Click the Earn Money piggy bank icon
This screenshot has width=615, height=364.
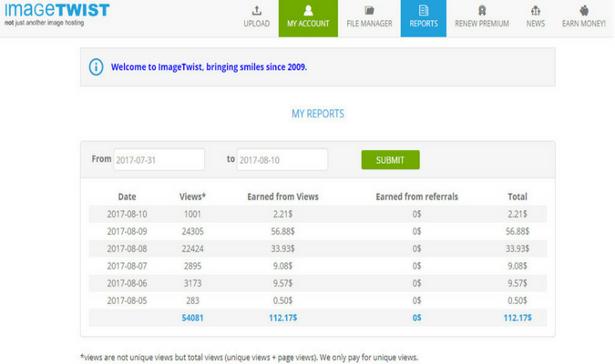[x=584, y=10]
